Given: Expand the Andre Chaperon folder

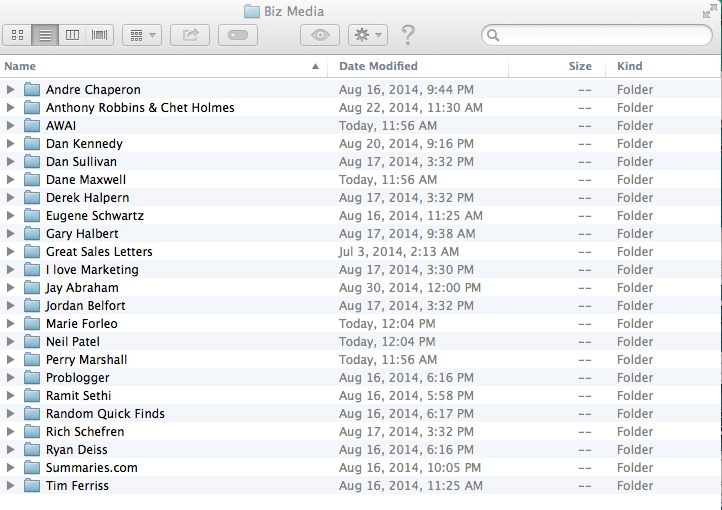Looking at the screenshot, I should [x=10, y=89].
